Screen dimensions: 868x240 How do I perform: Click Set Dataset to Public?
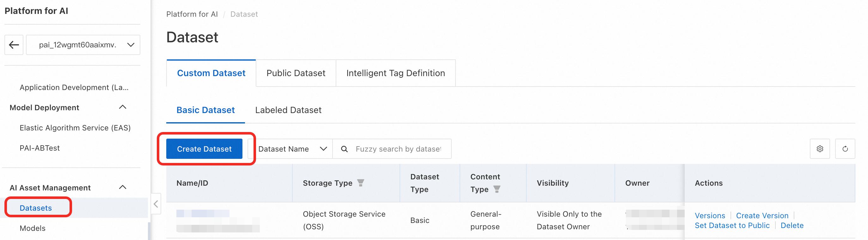point(732,225)
